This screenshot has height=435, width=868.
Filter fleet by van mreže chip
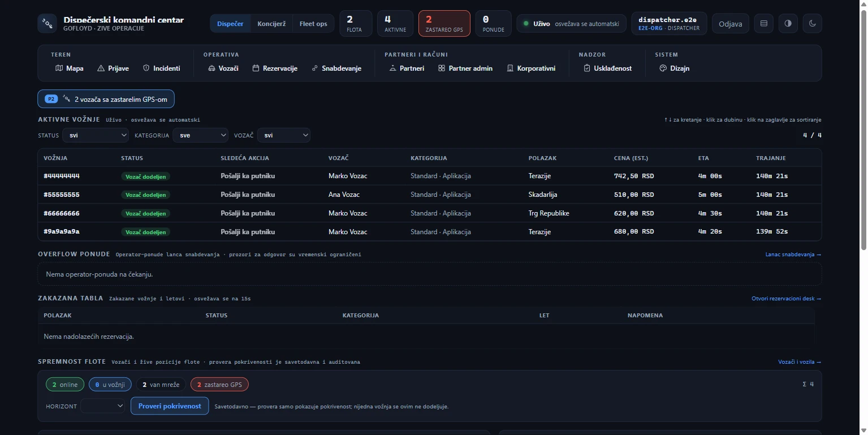click(x=161, y=385)
